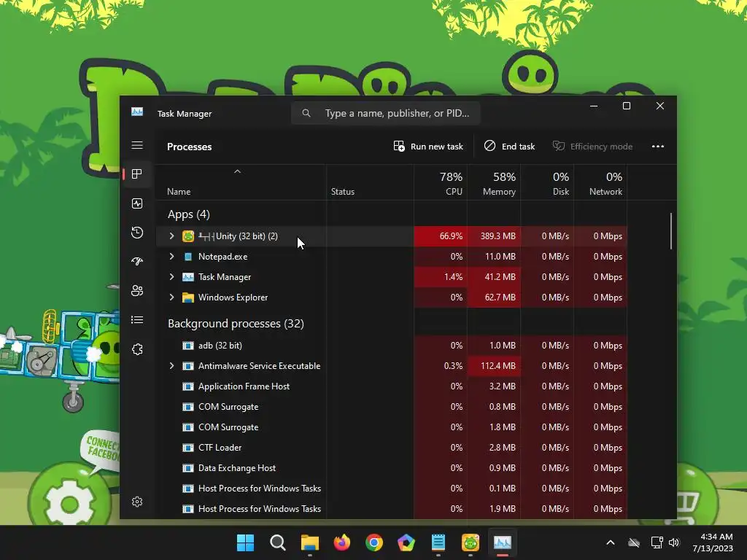Open Task Manager settings gear

tap(137, 502)
